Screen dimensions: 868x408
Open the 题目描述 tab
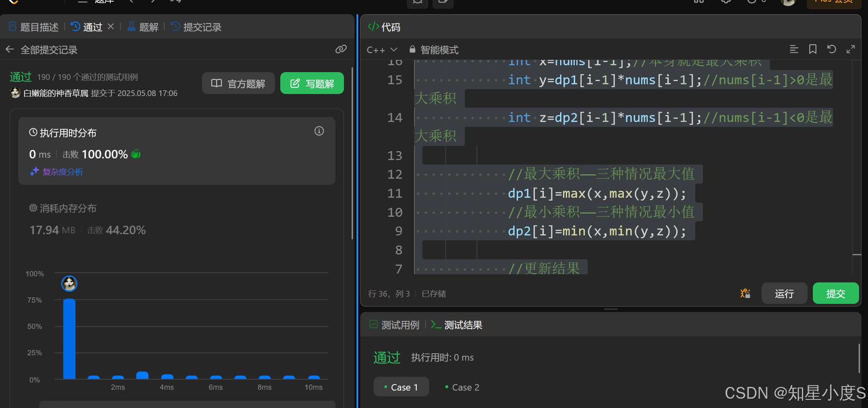point(34,27)
